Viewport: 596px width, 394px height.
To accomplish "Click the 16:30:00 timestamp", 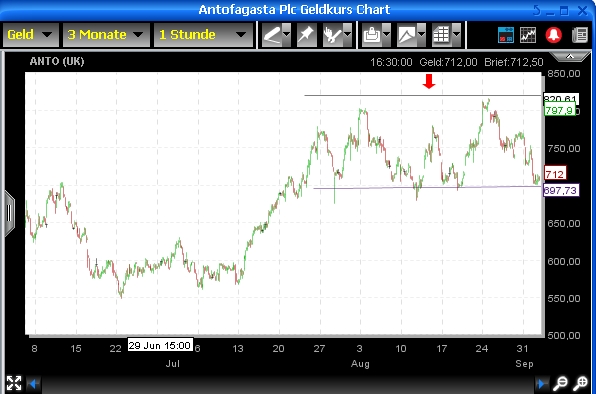I will (391, 62).
